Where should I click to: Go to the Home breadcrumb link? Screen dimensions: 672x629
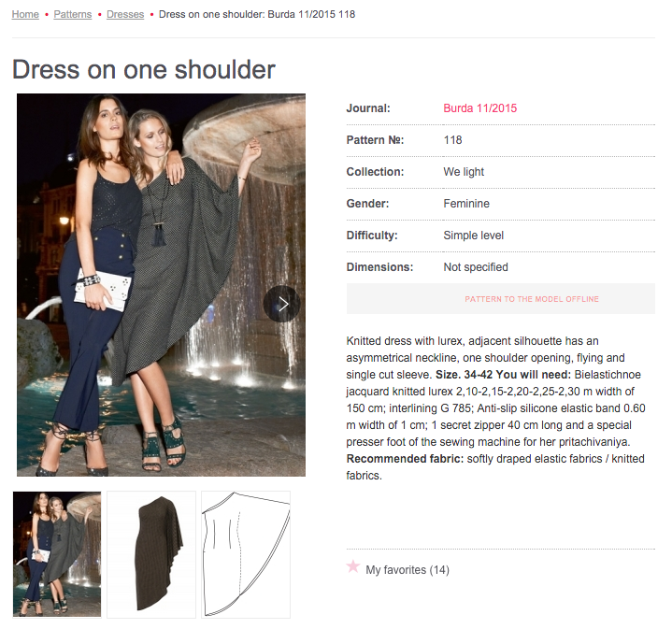[x=25, y=14]
